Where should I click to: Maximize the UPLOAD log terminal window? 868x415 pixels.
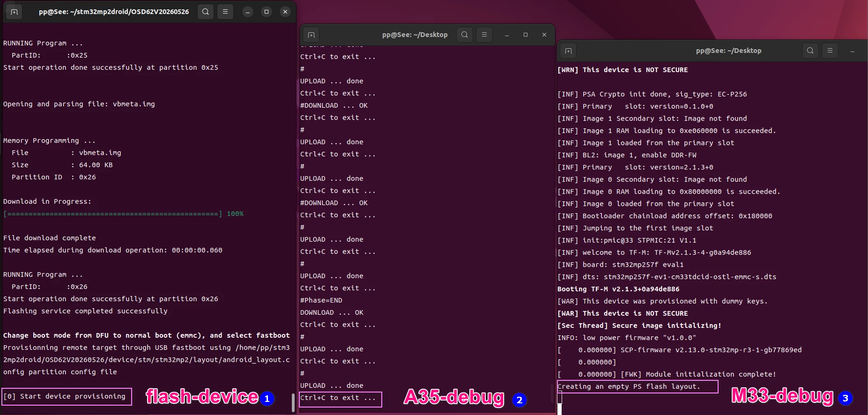pos(526,35)
